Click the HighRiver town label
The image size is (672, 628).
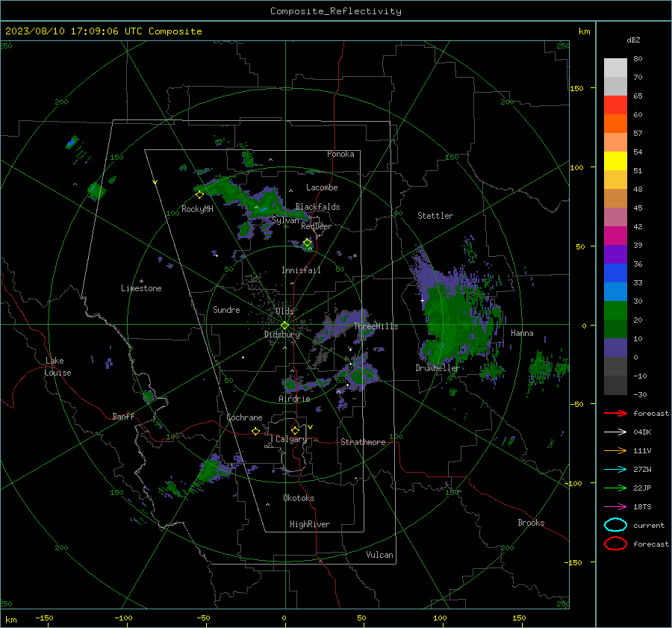tap(310, 524)
